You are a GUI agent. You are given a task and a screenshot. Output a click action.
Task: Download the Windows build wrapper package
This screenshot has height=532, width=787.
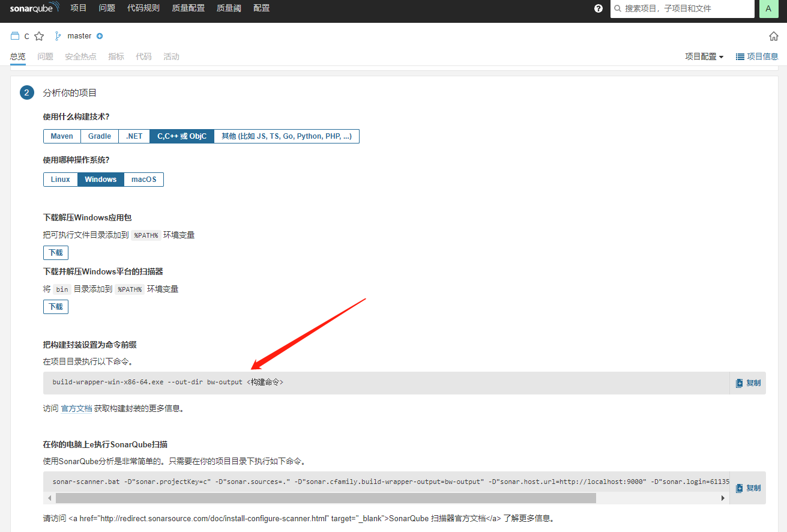click(x=56, y=253)
